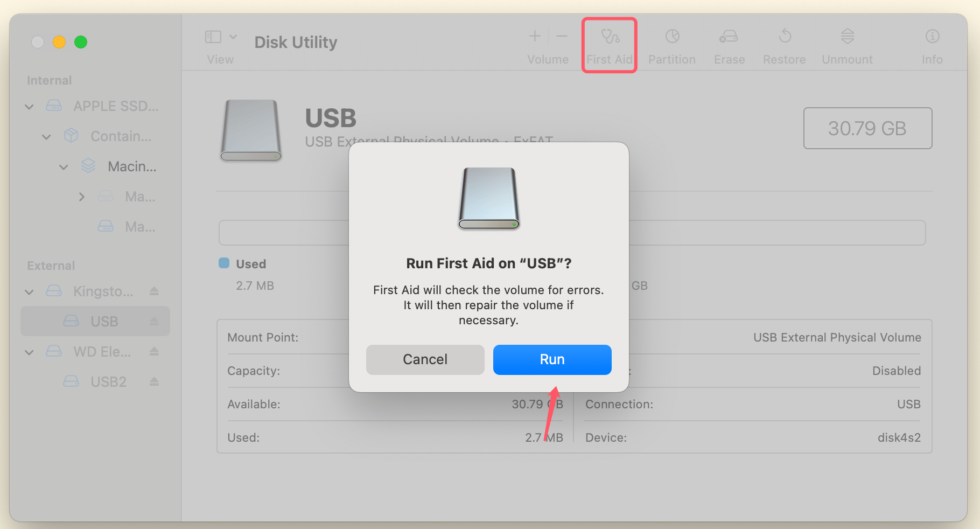Expand the Ma... volume under Macintosh

pyautogui.click(x=81, y=197)
